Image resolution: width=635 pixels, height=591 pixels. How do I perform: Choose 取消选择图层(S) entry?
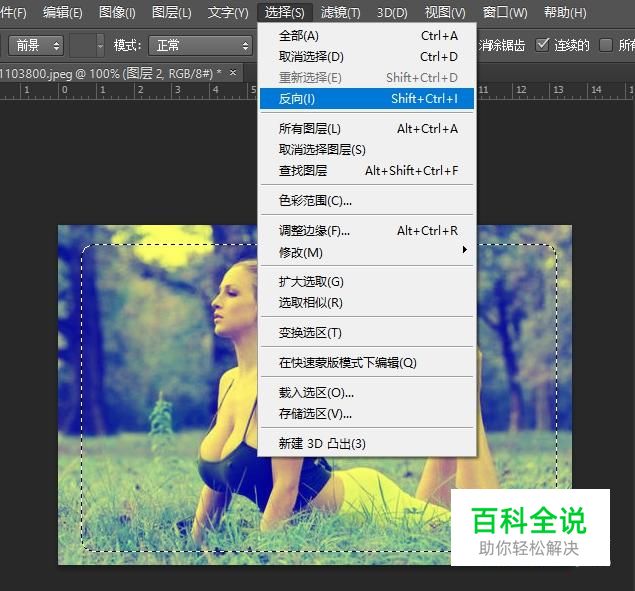click(367, 150)
